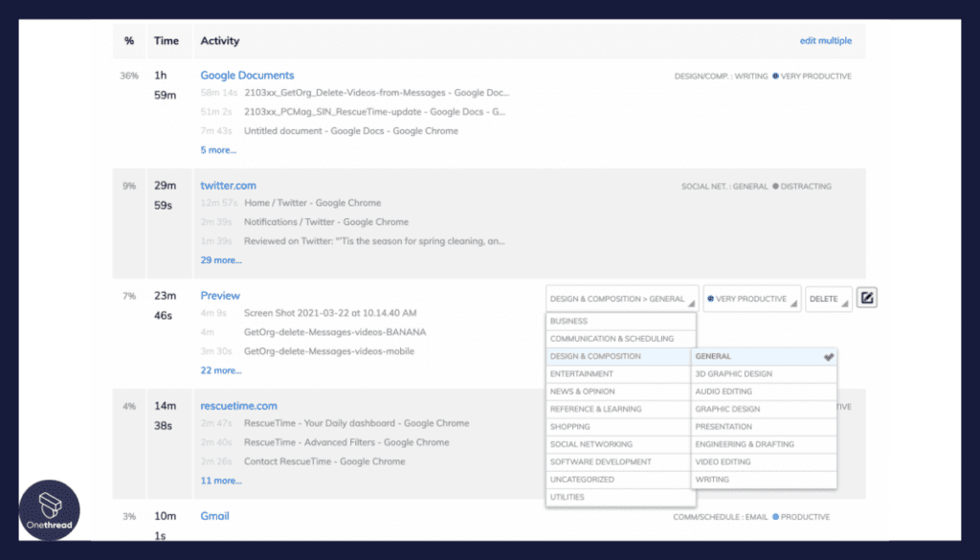Click Screen Shot 2021-03-22 at 10.14.40 AM entry
Viewport: 980px width, 560px height.
pos(330,312)
